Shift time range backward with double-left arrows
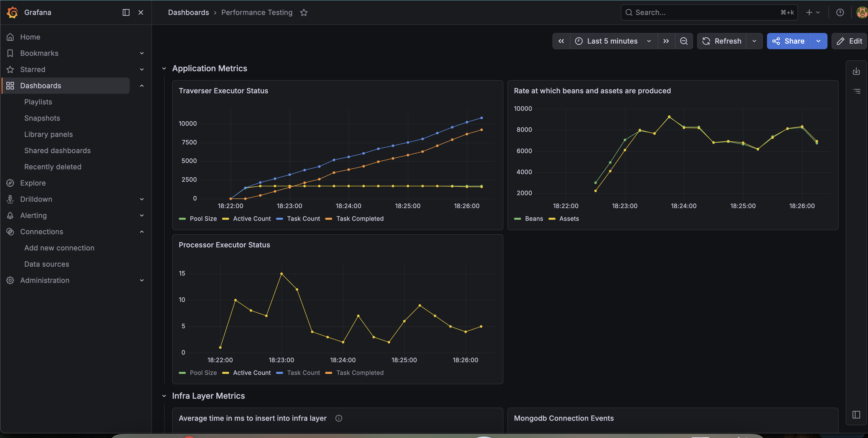 tap(561, 41)
